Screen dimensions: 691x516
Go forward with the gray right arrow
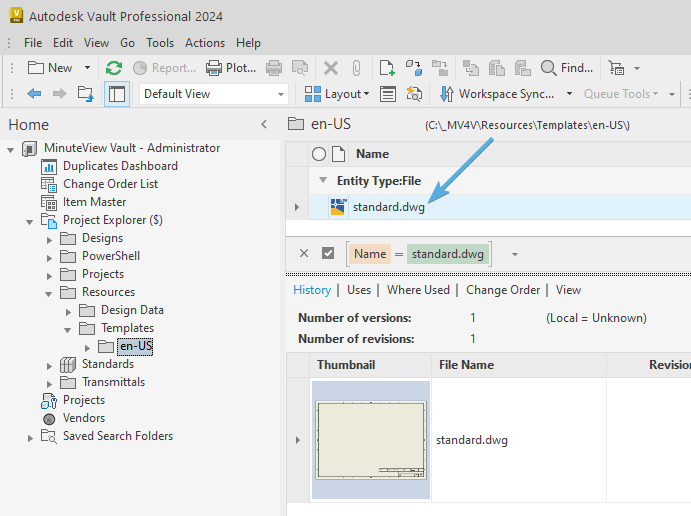click(x=59, y=93)
